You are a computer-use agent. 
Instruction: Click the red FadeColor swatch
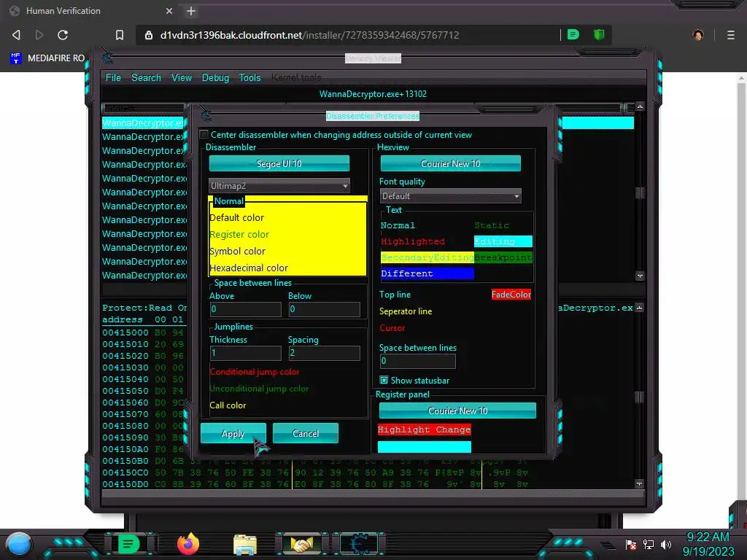(x=511, y=295)
